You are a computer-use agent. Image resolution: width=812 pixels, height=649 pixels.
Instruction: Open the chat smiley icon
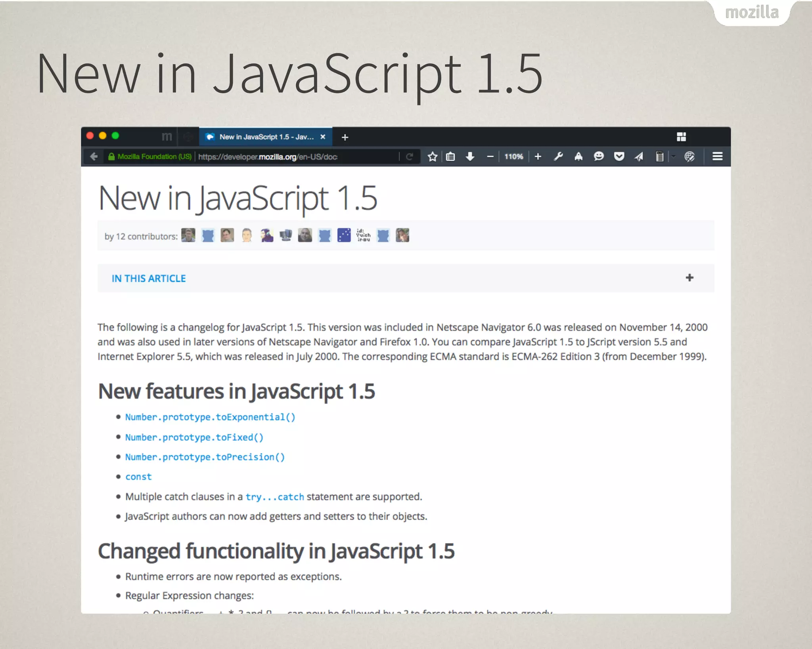tap(599, 157)
